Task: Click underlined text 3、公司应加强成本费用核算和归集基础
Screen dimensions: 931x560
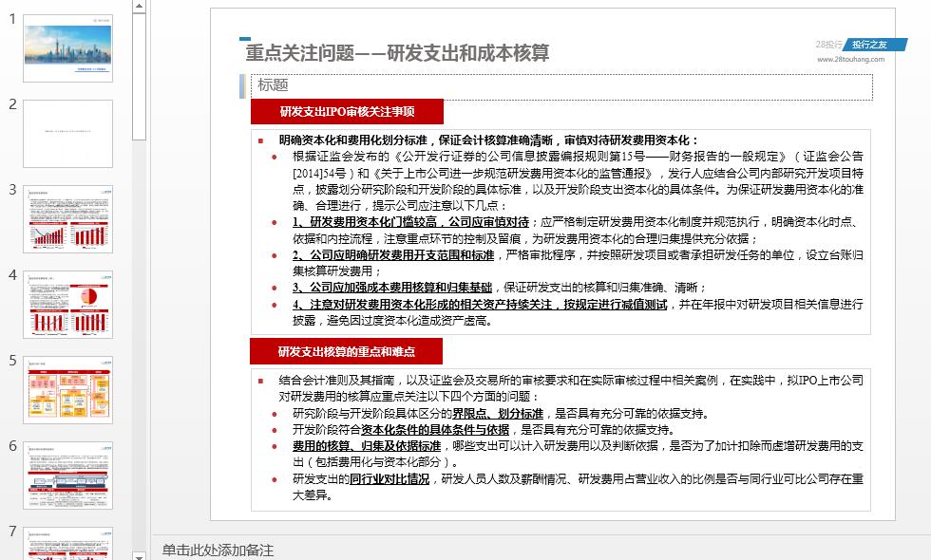Action: [x=392, y=288]
